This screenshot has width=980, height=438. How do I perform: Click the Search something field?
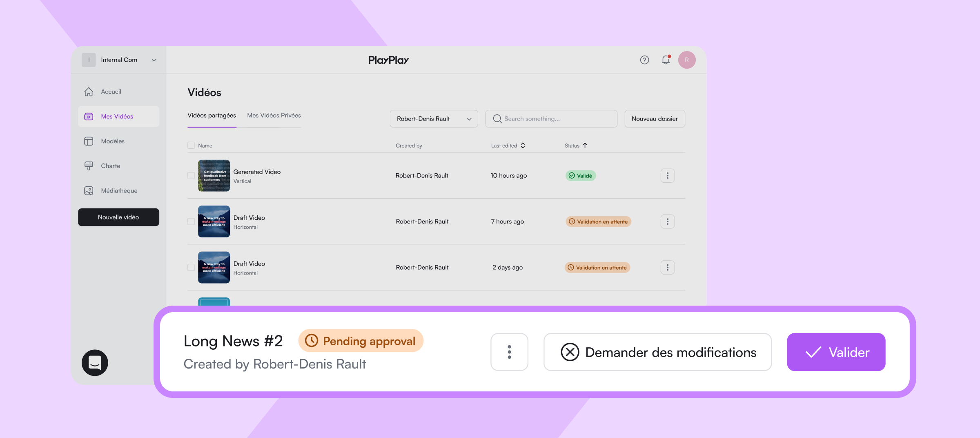click(x=551, y=119)
